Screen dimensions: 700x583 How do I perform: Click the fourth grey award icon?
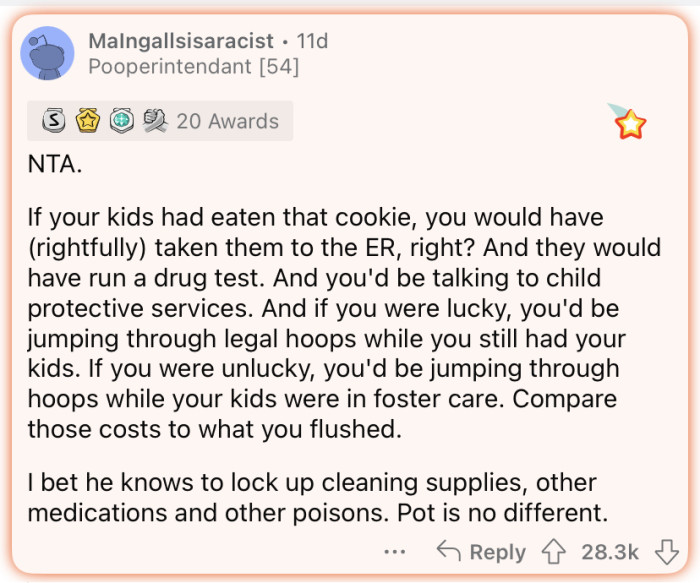coord(154,121)
